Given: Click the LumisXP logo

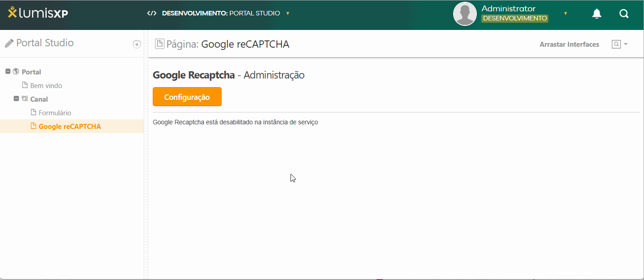Looking at the screenshot, I should click(38, 13).
